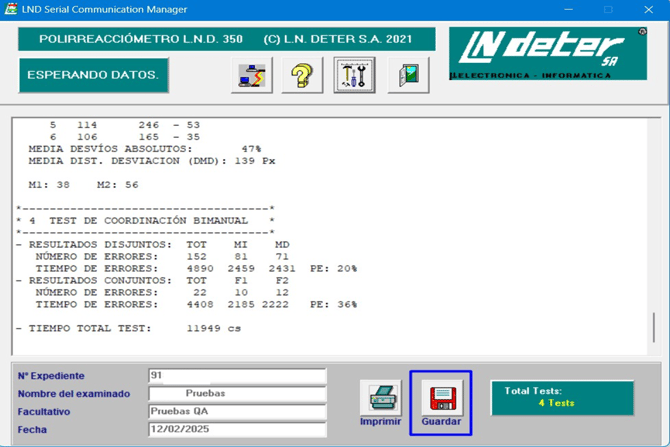The width and height of the screenshot is (670, 447).
Task: Minimize the LND Serial Communication Manager window
Action: pyautogui.click(x=568, y=9)
